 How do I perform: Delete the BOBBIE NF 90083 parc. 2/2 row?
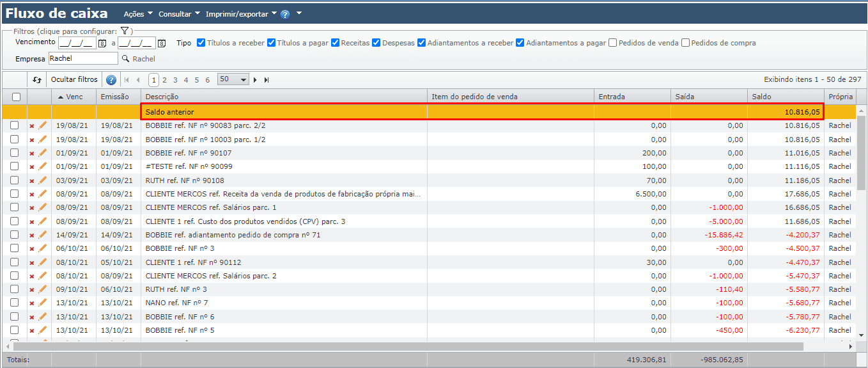click(x=32, y=126)
